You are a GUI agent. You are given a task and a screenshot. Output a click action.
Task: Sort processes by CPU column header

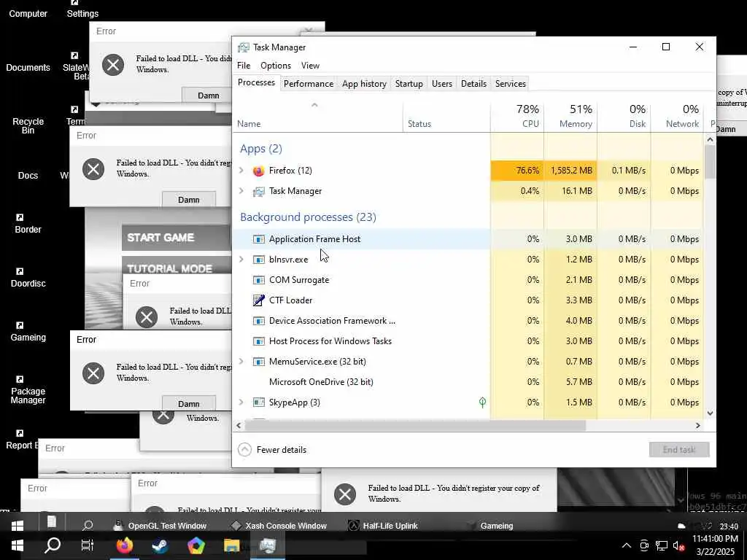coord(517,116)
